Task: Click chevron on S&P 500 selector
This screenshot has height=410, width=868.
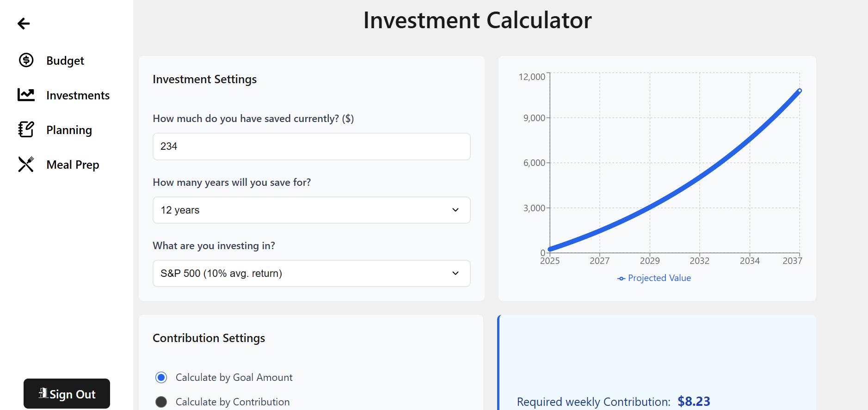Action: pos(456,274)
